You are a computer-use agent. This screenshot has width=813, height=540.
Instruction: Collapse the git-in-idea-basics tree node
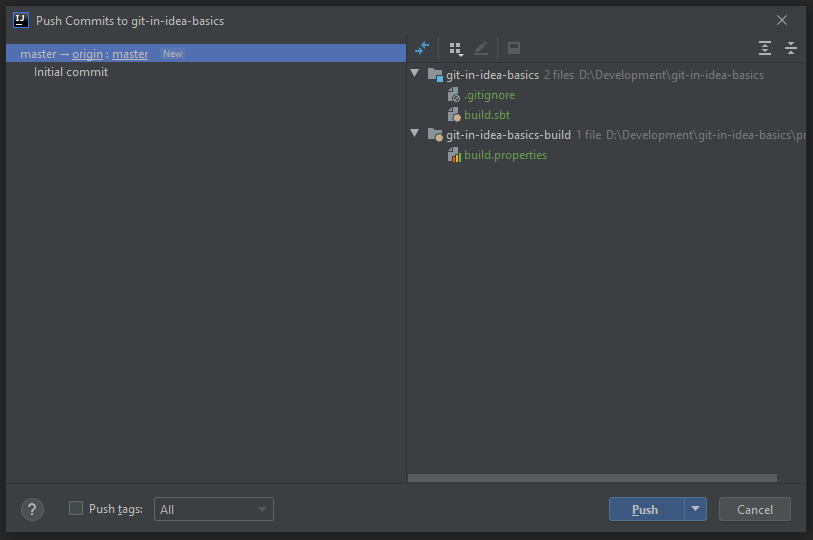click(415, 74)
